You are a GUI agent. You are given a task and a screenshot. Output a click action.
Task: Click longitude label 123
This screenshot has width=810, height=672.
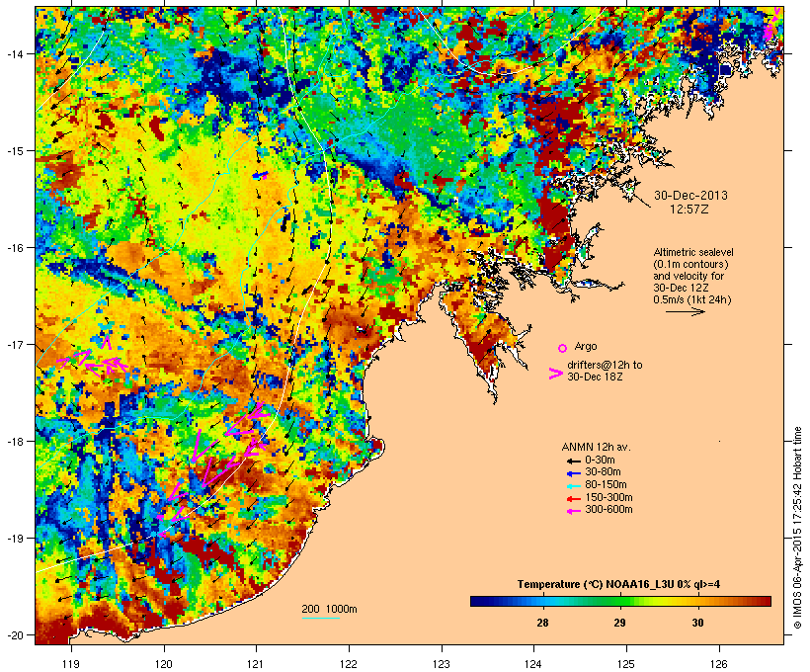(x=442, y=664)
